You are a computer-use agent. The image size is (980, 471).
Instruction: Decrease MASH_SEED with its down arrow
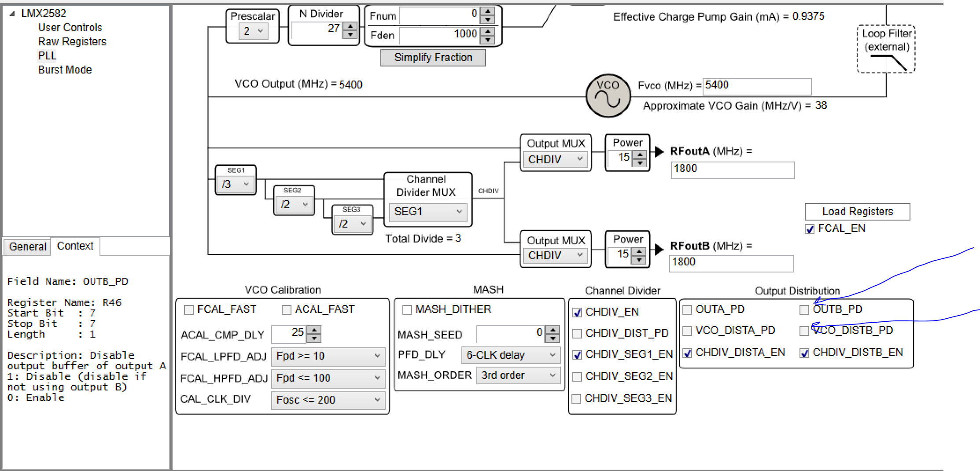tap(552, 338)
